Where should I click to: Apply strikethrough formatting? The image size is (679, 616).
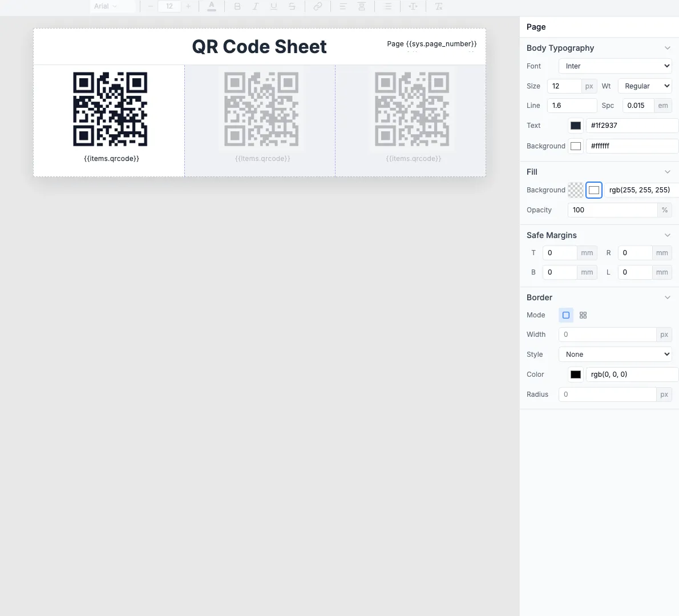pyautogui.click(x=292, y=6)
